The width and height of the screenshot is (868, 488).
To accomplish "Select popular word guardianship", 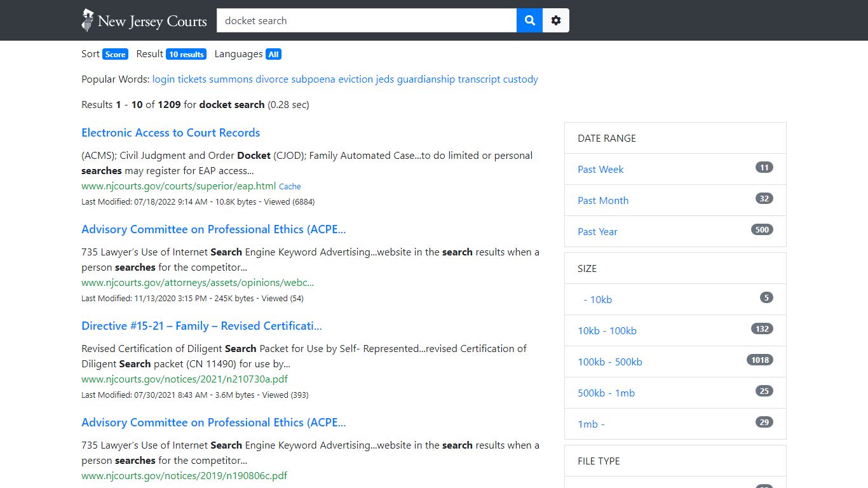I will click(426, 79).
